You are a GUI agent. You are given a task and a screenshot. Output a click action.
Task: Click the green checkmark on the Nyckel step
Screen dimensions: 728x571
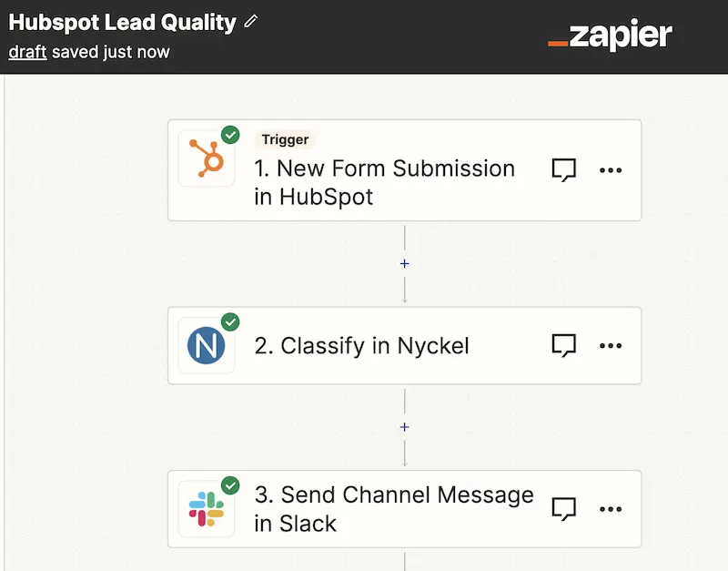click(x=230, y=322)
